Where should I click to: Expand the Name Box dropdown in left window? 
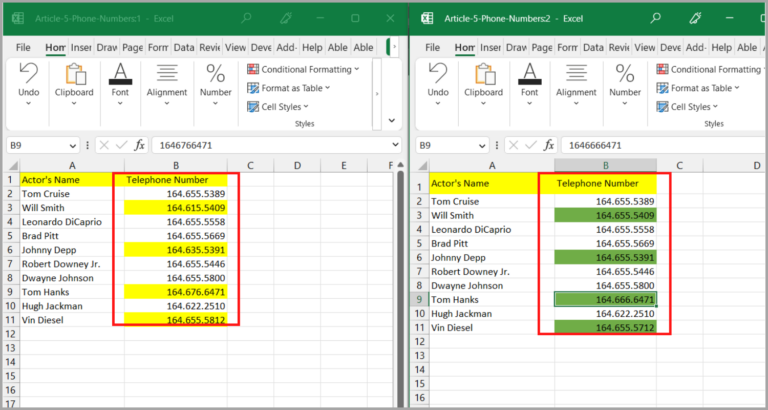click(x=71, y=145)
